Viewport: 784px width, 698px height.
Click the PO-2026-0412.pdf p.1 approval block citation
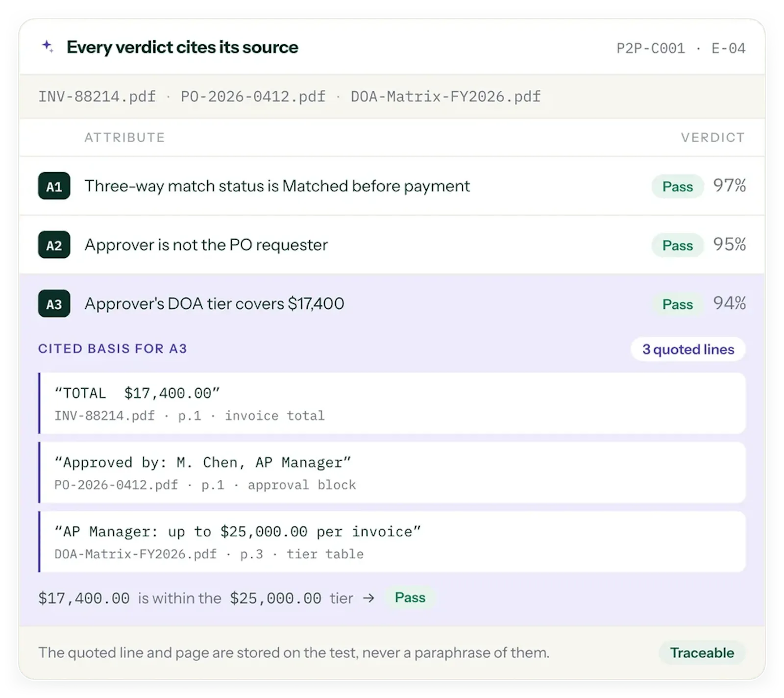click(205, 485)
